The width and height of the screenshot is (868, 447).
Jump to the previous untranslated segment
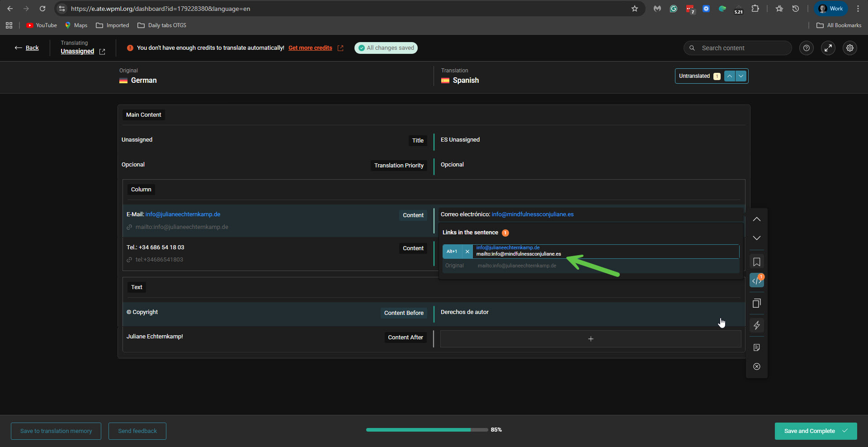click(x=730, y=76)
